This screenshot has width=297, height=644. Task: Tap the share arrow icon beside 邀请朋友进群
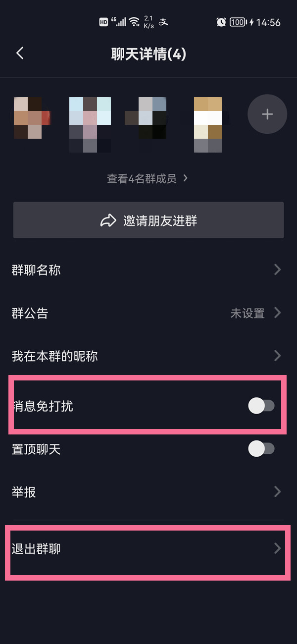click(x=108, y=220)
